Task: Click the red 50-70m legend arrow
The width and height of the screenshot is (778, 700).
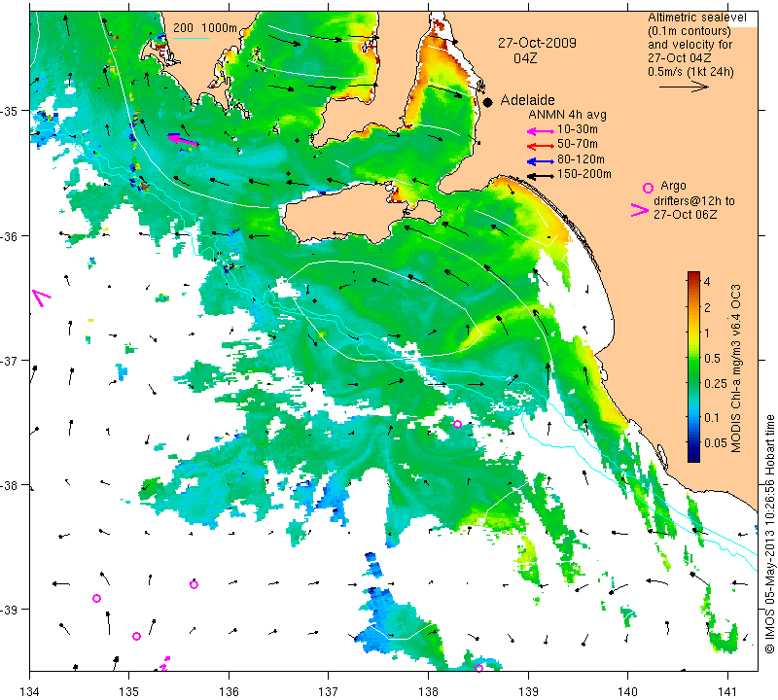Action: [x=541, y=146]
